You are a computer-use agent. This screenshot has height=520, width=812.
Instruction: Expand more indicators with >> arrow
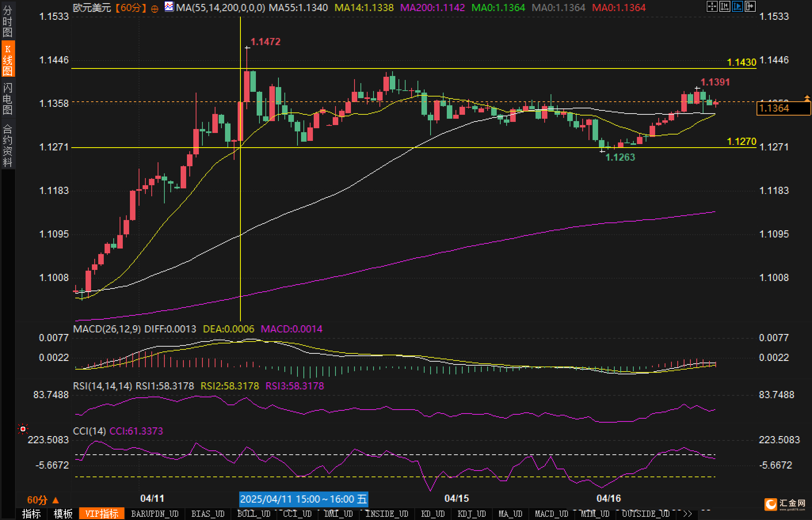click(687, 514)
